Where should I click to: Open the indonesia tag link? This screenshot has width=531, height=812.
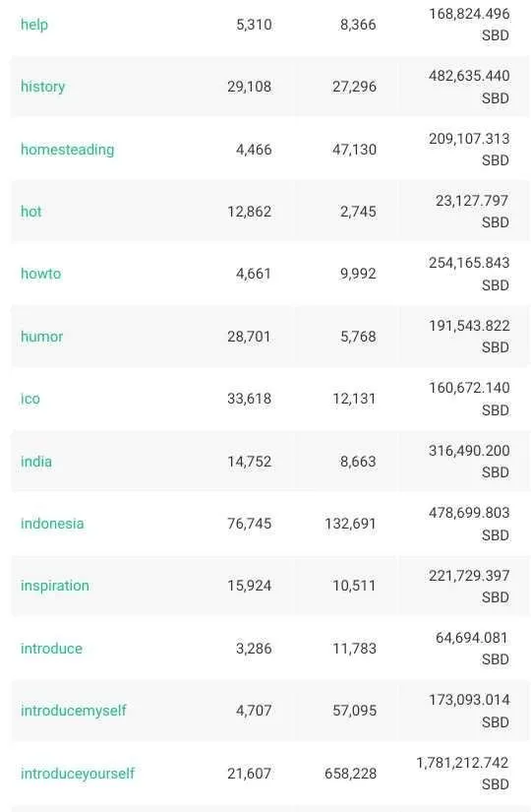click(52, 524)
